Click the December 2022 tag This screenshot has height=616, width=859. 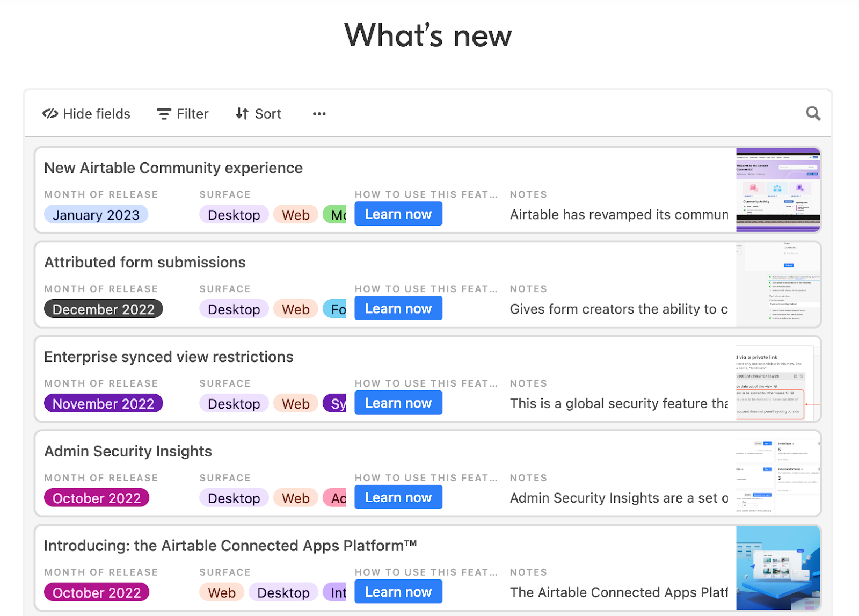click(103, 309)
